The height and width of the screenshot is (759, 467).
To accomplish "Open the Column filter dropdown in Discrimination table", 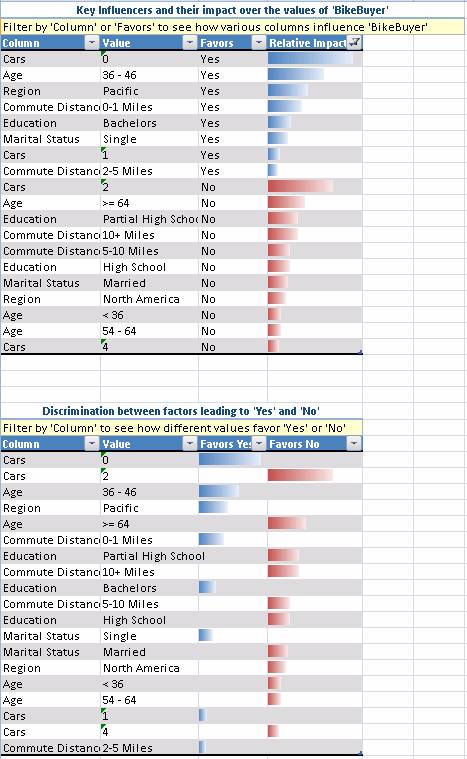I will point(91,444).
